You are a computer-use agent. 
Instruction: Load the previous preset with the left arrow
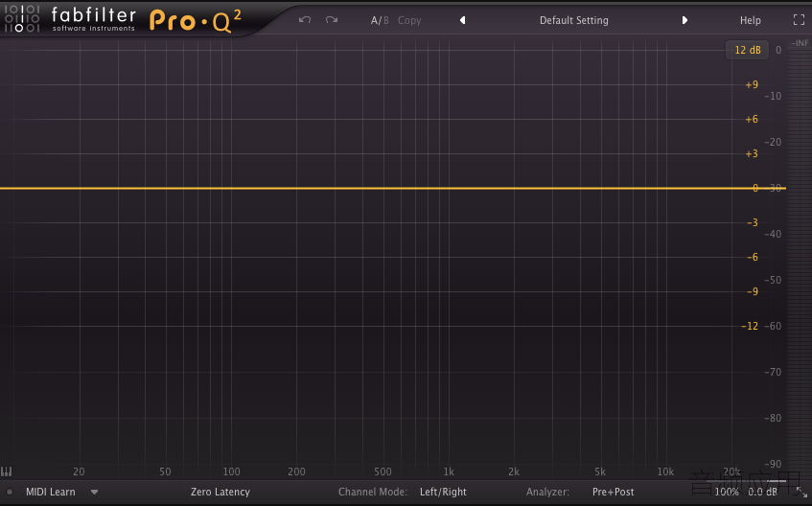click(462, 20)
